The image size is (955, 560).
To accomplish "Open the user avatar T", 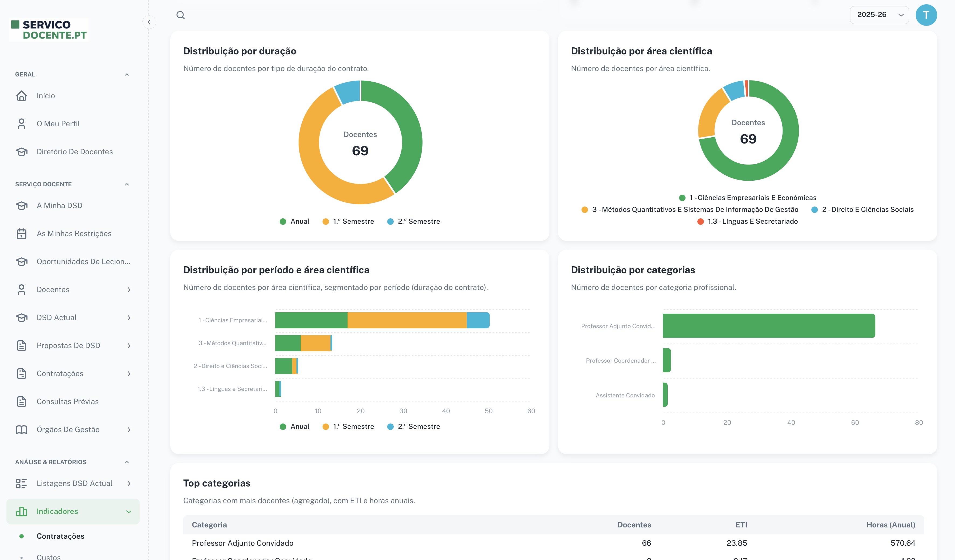I will (926, 15).
